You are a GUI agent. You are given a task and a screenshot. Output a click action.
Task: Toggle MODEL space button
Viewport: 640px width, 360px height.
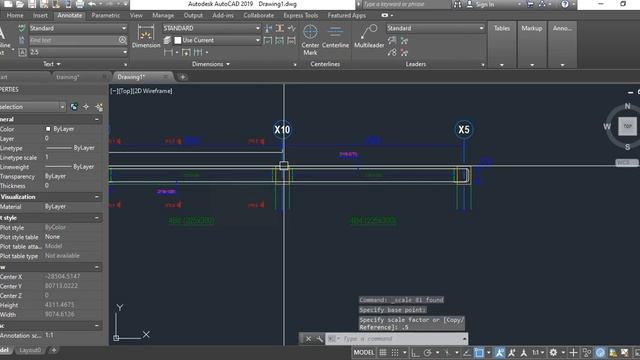point(364,353)
